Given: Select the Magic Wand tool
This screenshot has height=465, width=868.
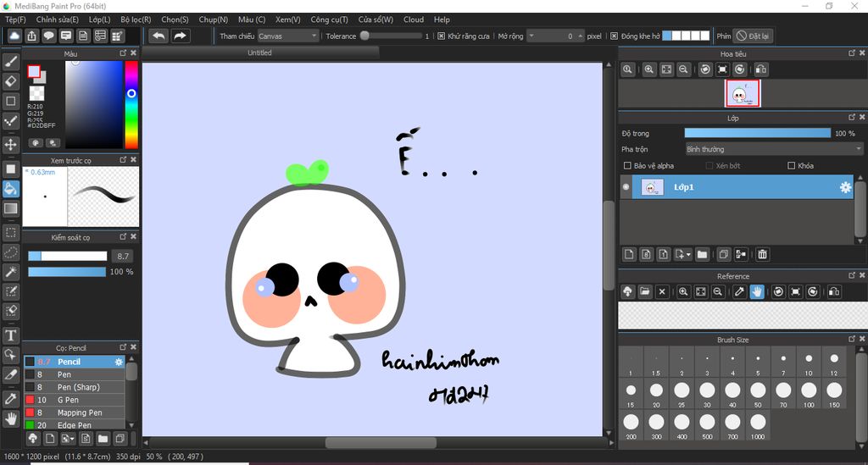Looking at the screenshot, I should (x=10, y=272).
